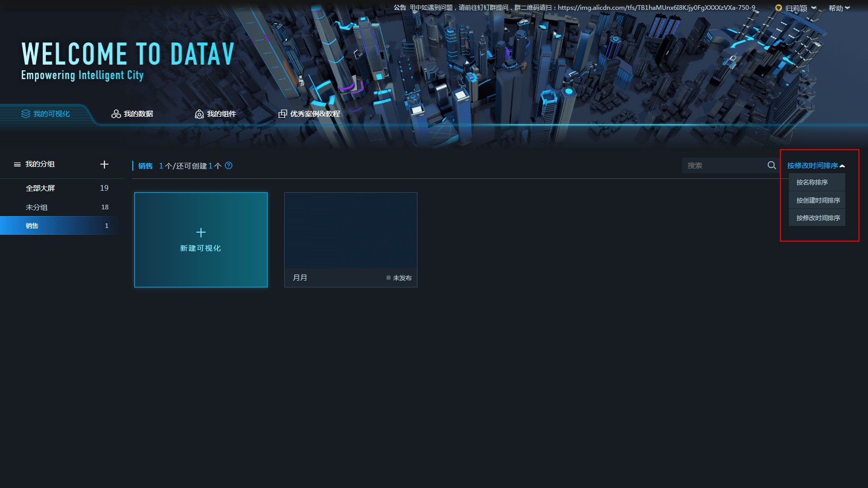868x488 pixels.
Task: Click the 月月 project name
Action: tap(300, 278)
